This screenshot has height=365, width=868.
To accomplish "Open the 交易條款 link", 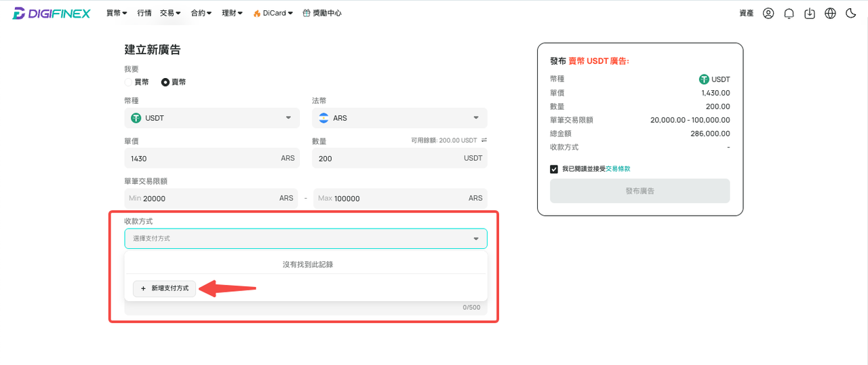I will coord(618,169).
